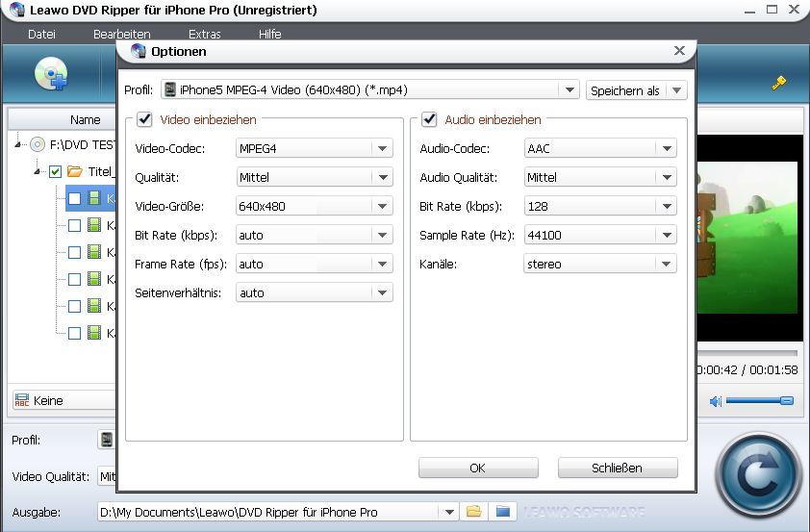This screenshot has height=532, width=810.
Task: Open the Datei menu
Action: point(41,34)
